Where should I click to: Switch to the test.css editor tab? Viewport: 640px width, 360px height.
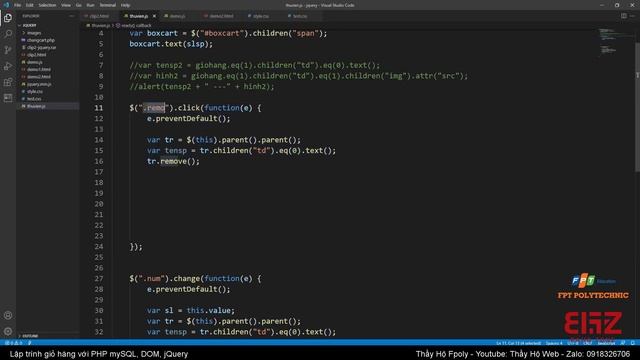click(300, 16)
